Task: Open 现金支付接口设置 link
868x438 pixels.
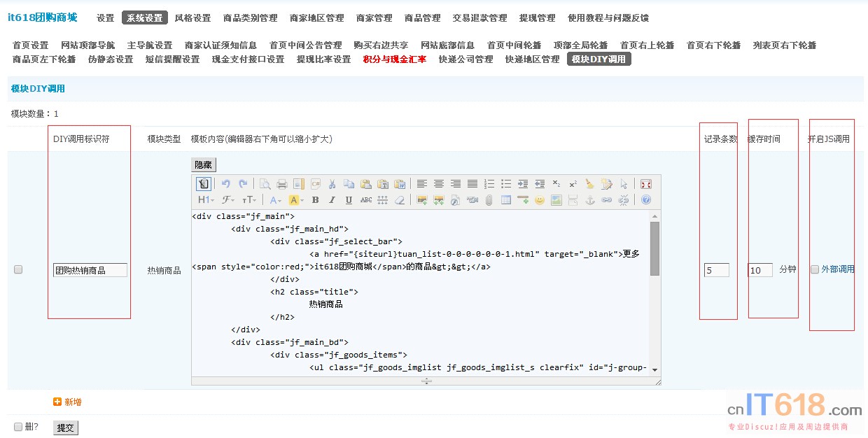Action: pos(248,59)
